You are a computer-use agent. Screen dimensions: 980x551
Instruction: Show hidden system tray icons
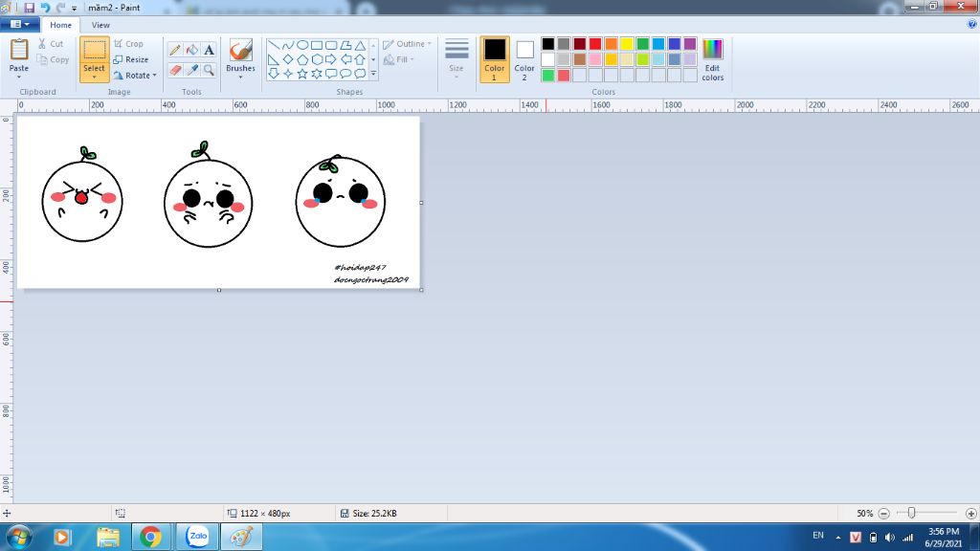pos(838,538)
